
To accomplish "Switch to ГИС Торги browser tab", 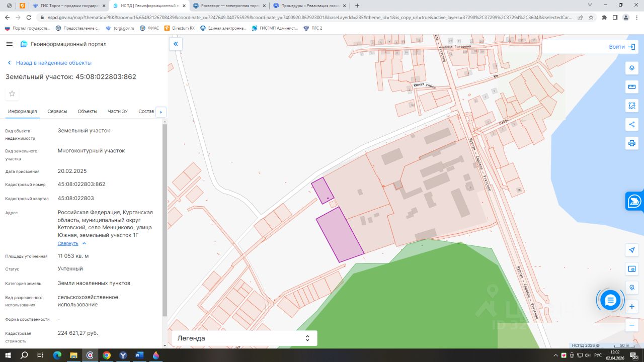I will (x=68, y=6).
